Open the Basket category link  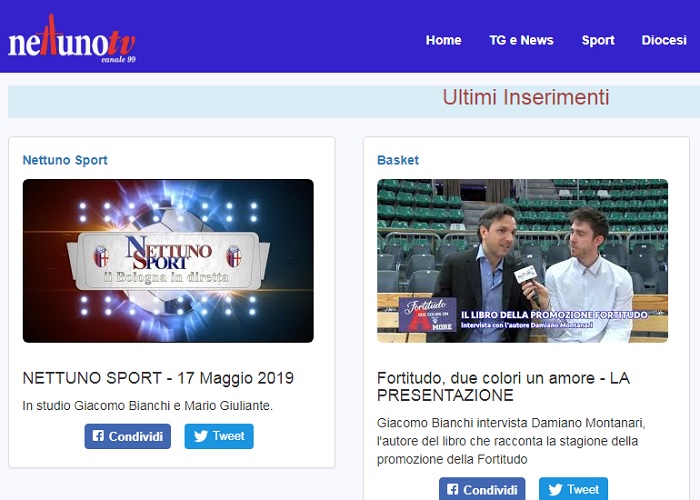398,160
